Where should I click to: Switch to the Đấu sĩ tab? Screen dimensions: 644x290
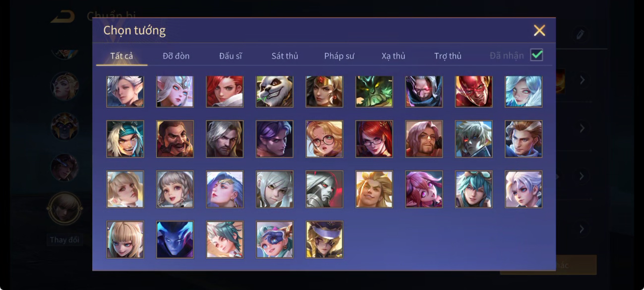coord(231,56)
